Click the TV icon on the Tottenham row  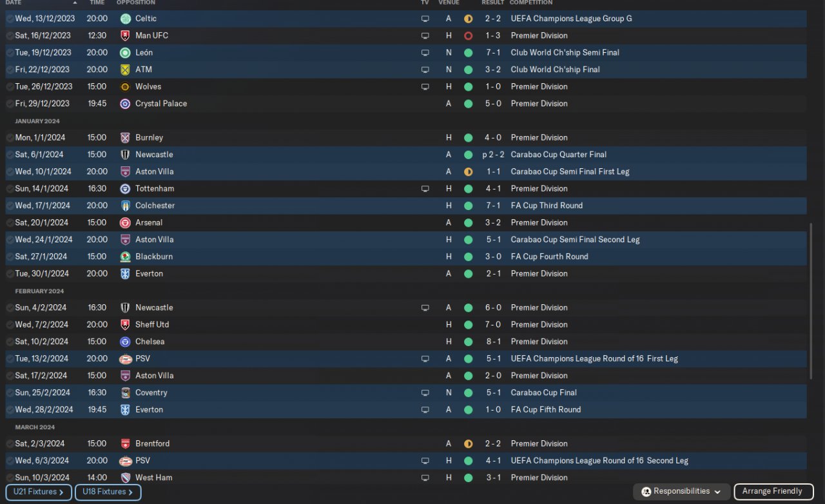point(425,189)
